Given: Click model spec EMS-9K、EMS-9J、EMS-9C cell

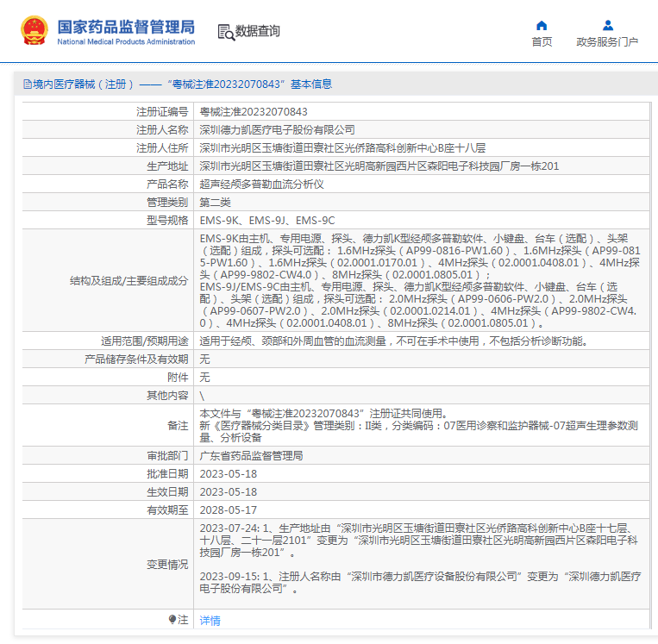Looking at the screenshot, I should point(267,221).
